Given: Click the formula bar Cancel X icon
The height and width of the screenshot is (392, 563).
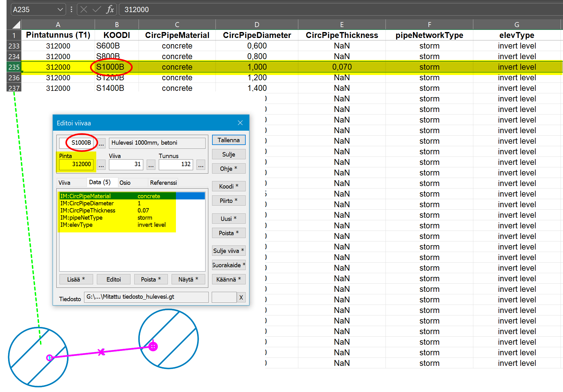Looking at the screenshot, I should [84, 10].
